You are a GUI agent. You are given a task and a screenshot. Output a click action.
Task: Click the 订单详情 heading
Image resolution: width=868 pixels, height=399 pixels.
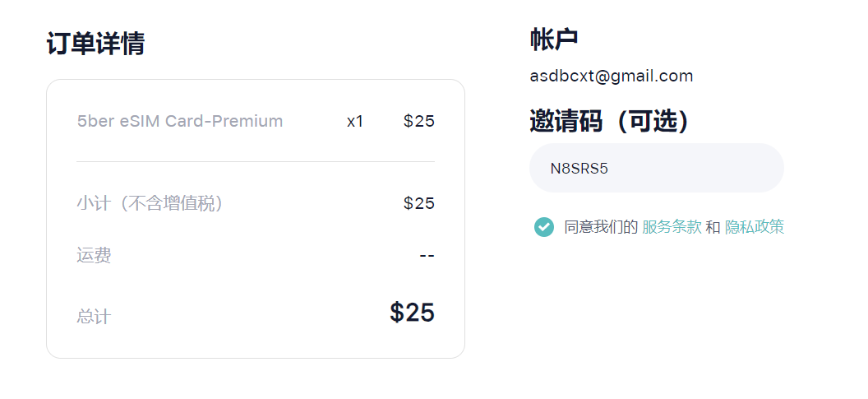click(95, 44)
